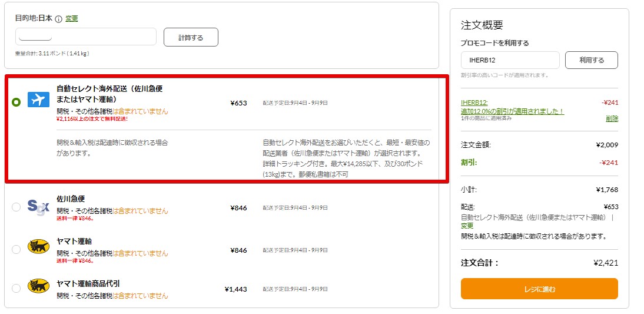Viewport: 644px width, 314px height.
Task: Click the Yamato black cat logo
Action: point(38,246)
